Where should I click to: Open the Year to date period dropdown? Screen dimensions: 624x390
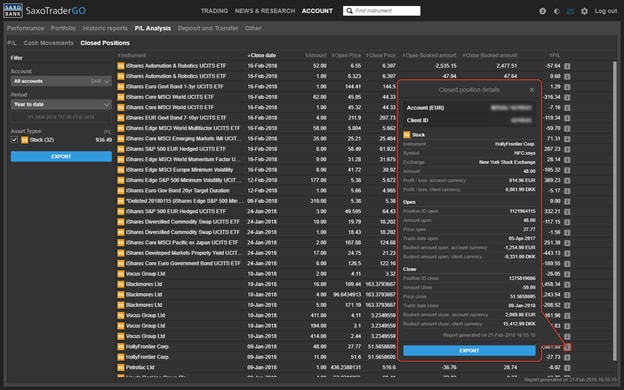pos(61,105)
